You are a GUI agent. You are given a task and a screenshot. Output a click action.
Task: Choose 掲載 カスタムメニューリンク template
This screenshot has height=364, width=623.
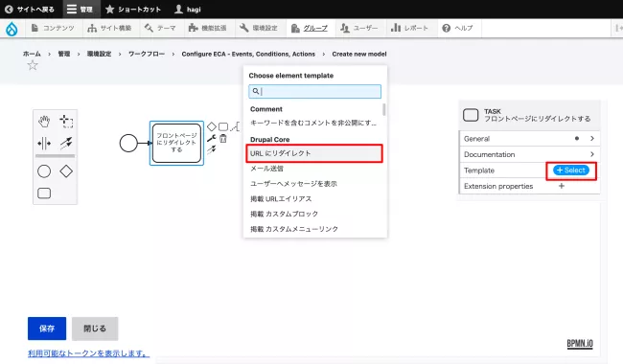click(314, 229)
